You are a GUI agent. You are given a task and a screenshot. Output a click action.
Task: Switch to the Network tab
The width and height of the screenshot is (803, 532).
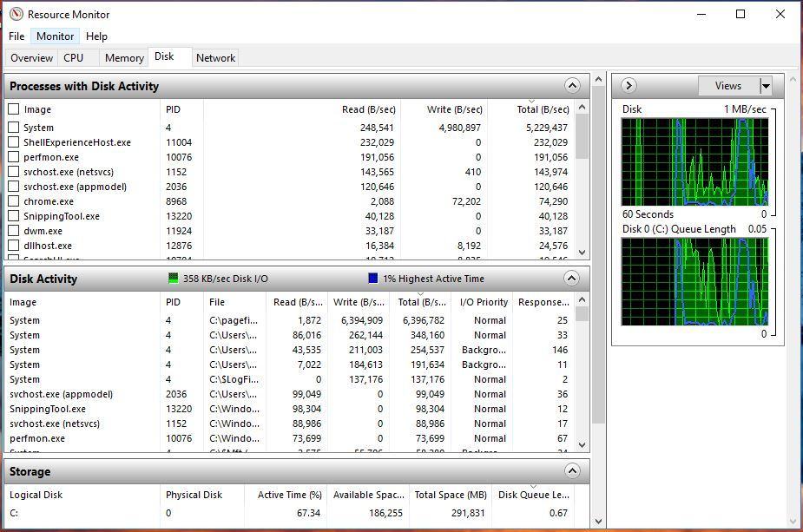coord(215,58)
